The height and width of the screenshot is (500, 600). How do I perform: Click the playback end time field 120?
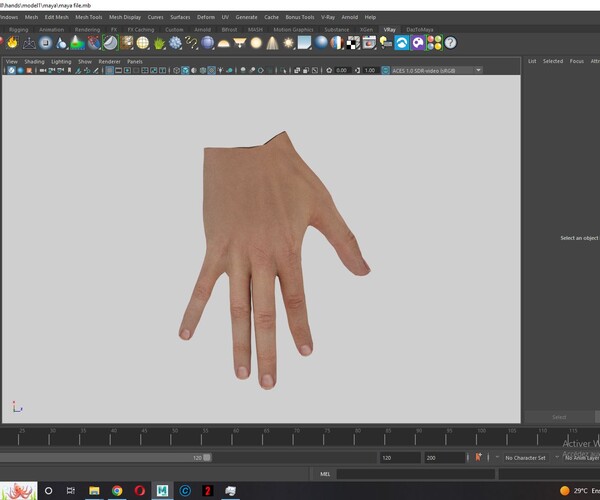(x=400, y=458)
